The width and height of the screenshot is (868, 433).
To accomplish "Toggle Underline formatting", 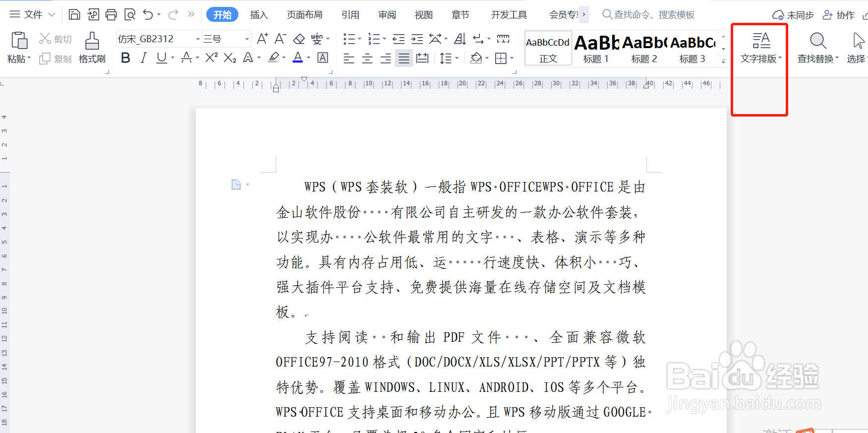I will [161, 58].
